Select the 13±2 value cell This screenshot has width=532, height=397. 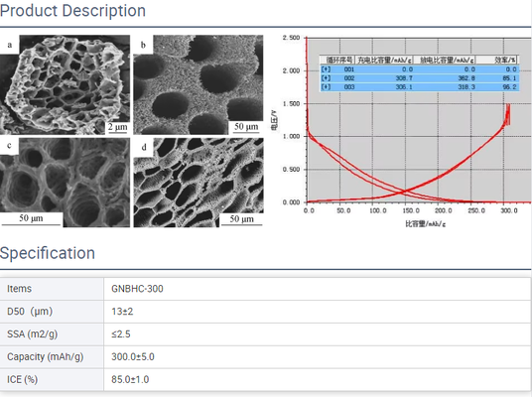318,312
